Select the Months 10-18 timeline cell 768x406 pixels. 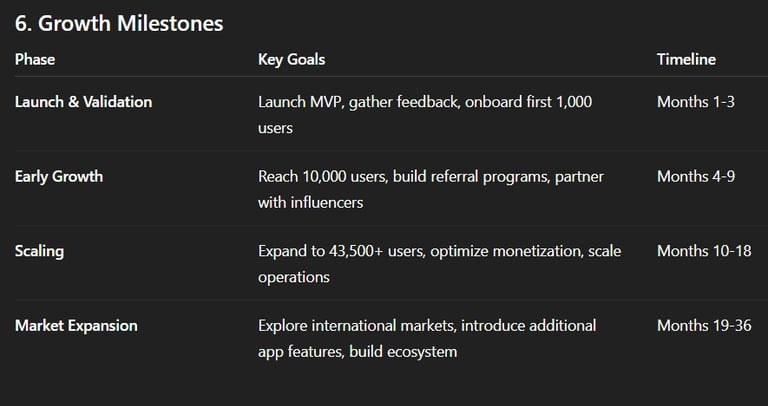point(704,251)
